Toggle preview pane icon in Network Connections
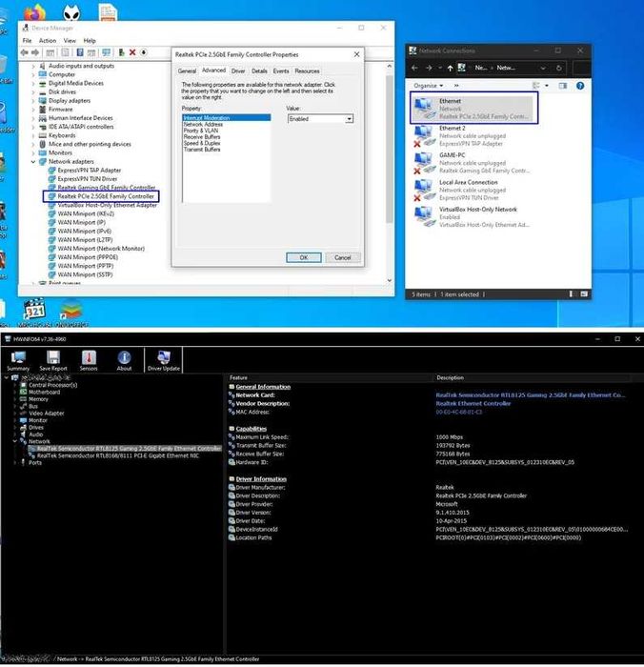Image resolution: width=644 pixels, height=667 pixels. pyautogui.click(x=563, y=86)
